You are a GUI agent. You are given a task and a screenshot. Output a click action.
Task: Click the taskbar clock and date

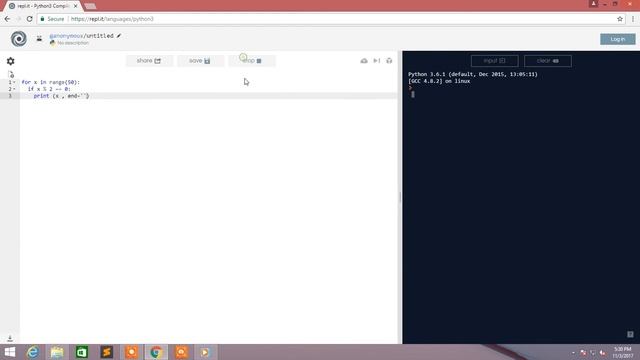click(623, 352)
